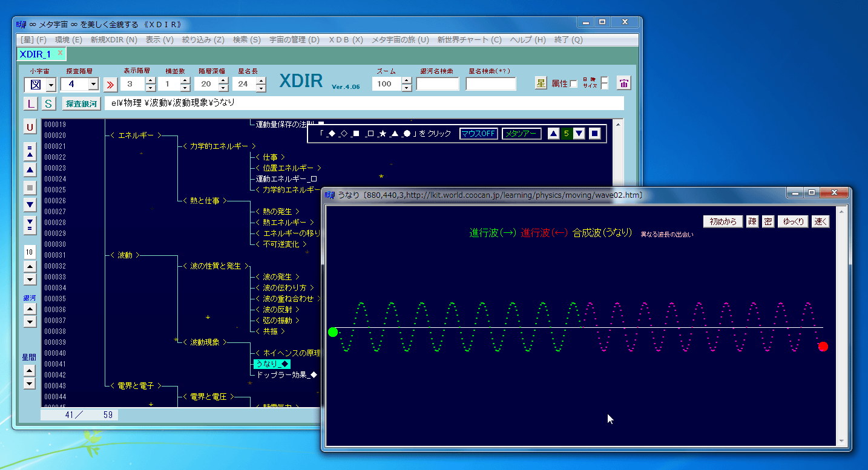Click the 宙 icon button
The height and width of the screenshot is (470, 868).
[623, 83]
